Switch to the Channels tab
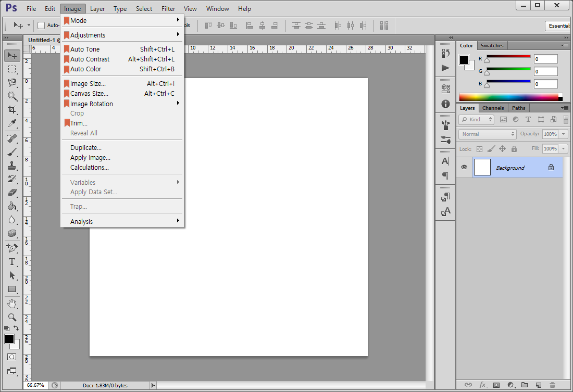Viewport: 573px width, 392px height. tap(493, 108)
